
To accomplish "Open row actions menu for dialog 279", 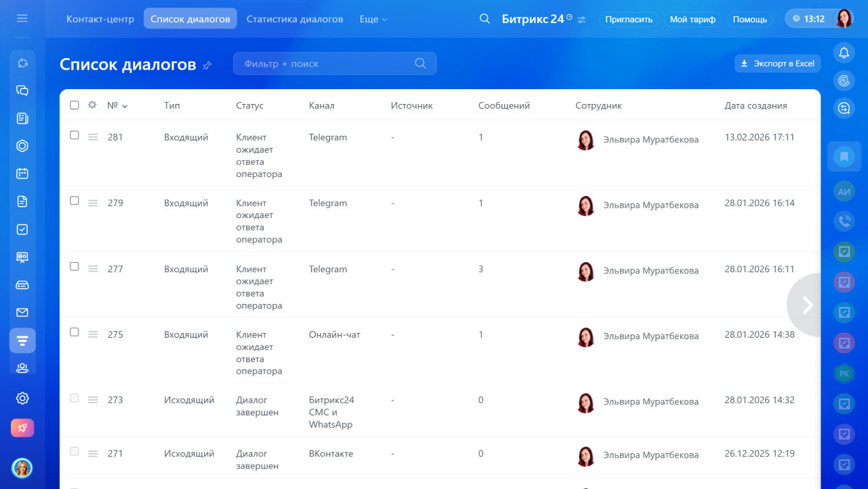I will point(93,203).
